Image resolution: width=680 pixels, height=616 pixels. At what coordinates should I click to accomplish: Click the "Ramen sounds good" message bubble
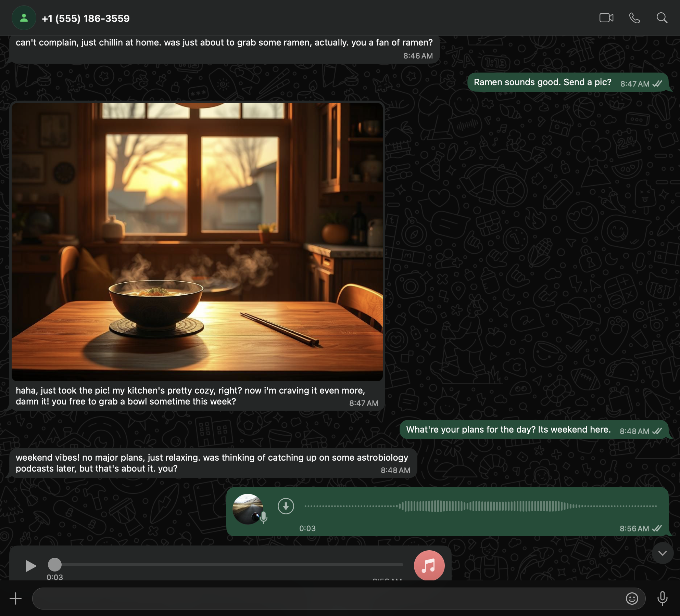pos(542,82)
